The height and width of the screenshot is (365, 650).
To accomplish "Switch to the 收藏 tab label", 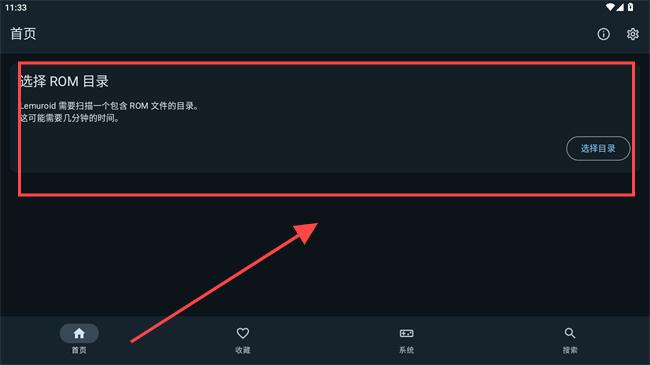I will click(243, 350).
